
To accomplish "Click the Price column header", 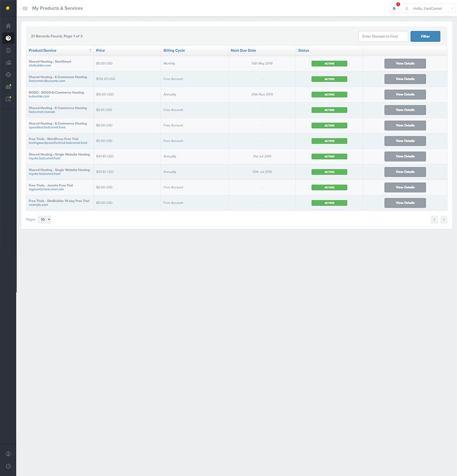I will (100, 50).
